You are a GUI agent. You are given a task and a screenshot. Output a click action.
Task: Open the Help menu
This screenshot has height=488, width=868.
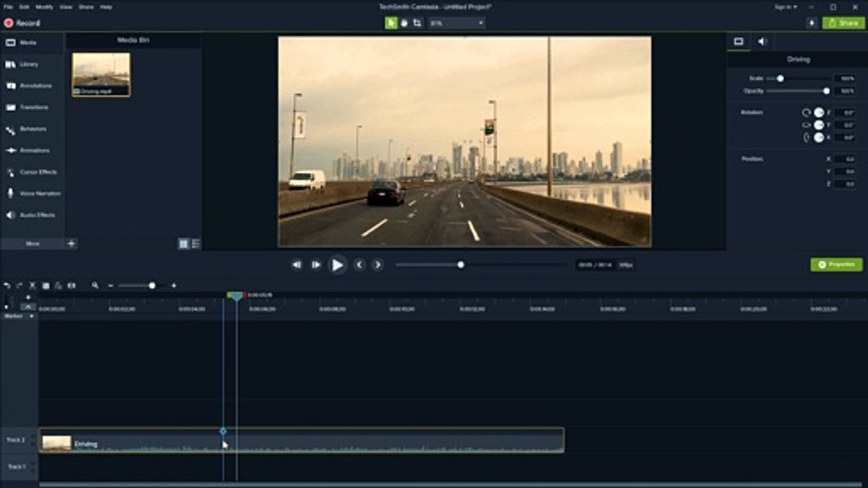(106, 7)
